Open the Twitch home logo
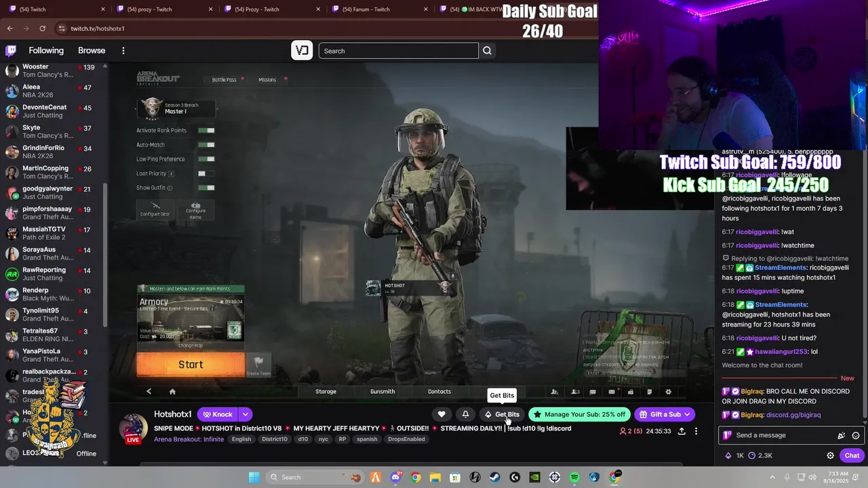 tap(11, 50)
